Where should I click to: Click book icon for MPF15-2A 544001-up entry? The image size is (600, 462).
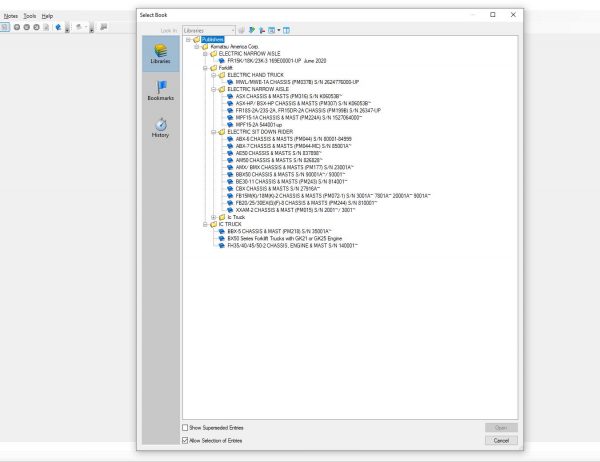pyautogui.click(x=230, y=125)
